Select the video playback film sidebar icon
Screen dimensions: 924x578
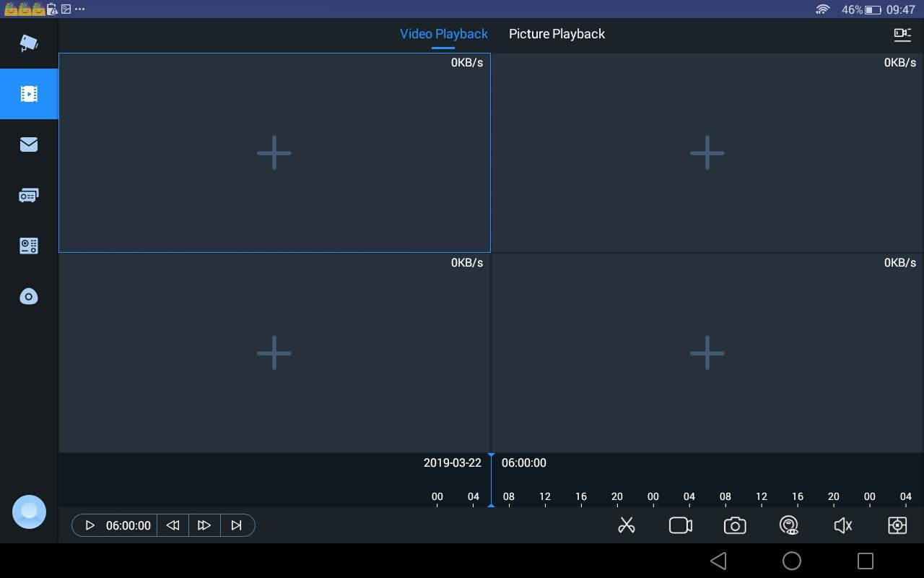coord(29,93)
